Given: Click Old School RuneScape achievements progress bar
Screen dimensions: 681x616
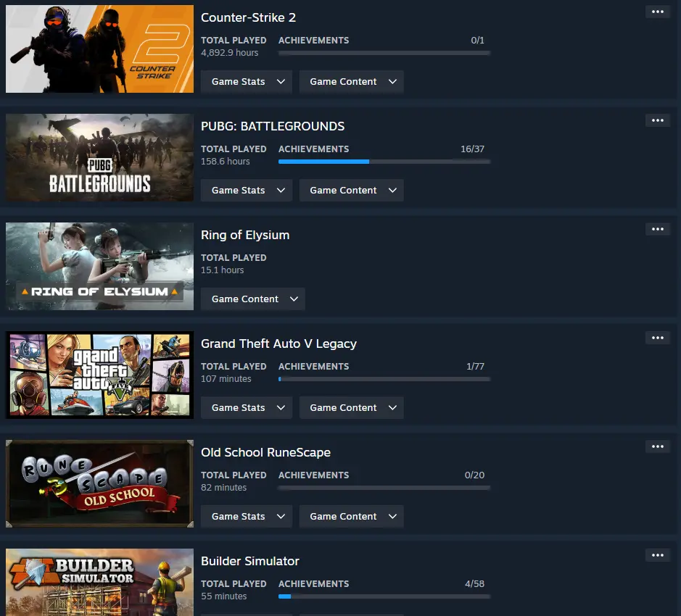Looking at the screenshot, I should [x=384, y=488].
